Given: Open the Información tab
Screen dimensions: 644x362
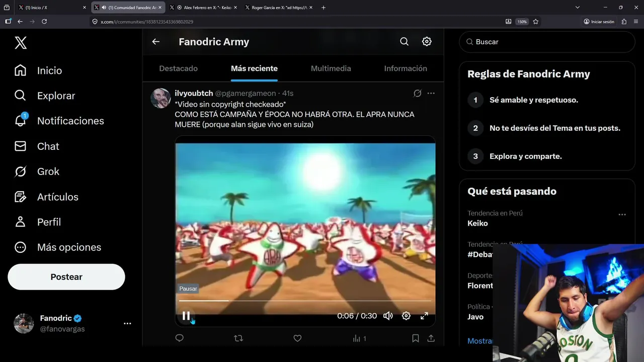Looking at the screenshot, I should click(x=406, y=68).
